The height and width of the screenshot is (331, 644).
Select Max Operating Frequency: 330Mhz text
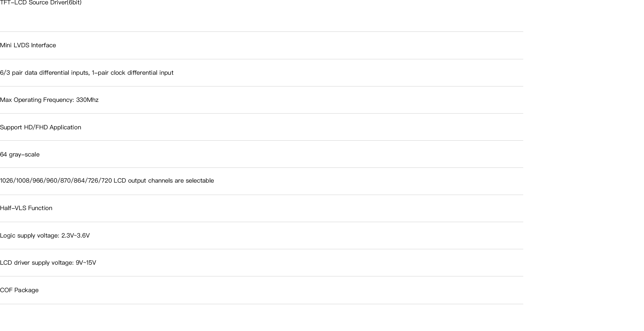click(x=49, y=100)
